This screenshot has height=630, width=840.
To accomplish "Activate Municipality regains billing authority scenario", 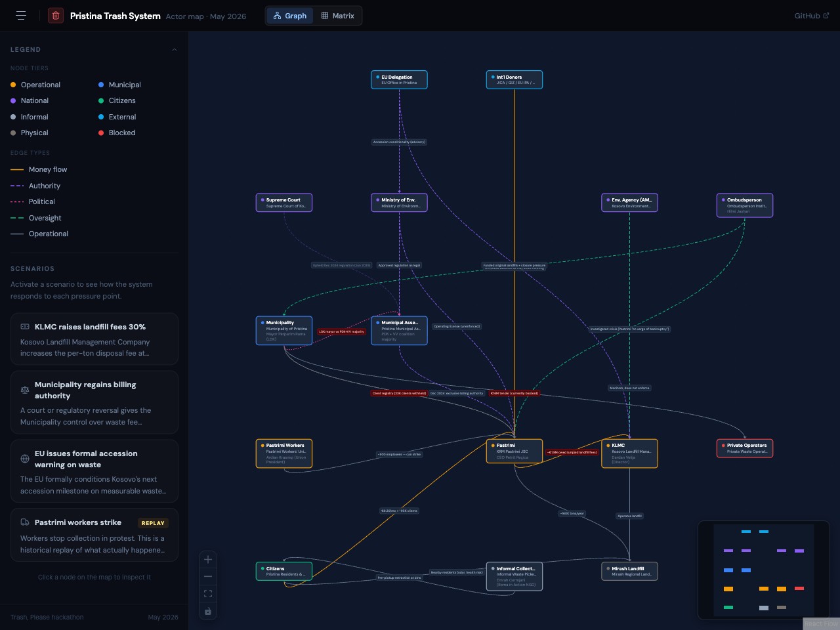I will [x=94, y=402].
